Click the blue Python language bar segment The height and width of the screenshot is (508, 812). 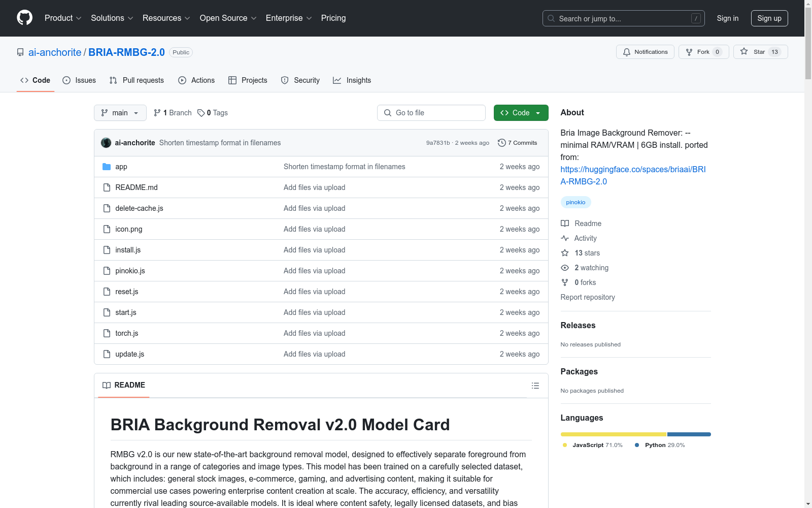tap(689, 434)
